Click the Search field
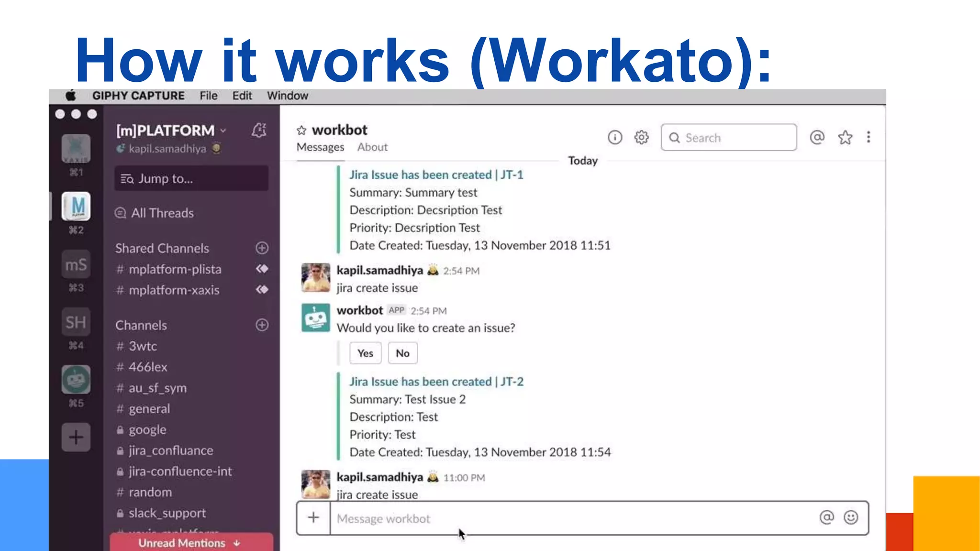 point(729,138)
